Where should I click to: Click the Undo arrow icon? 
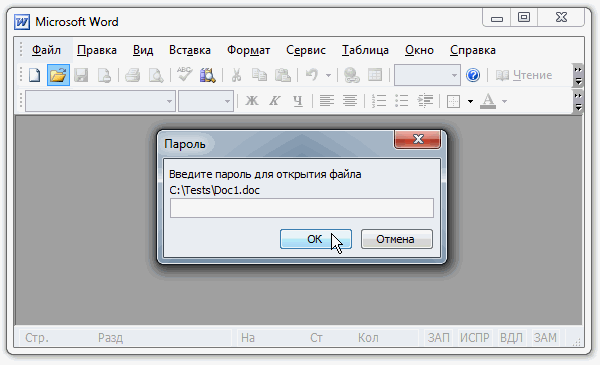[312, 74]
